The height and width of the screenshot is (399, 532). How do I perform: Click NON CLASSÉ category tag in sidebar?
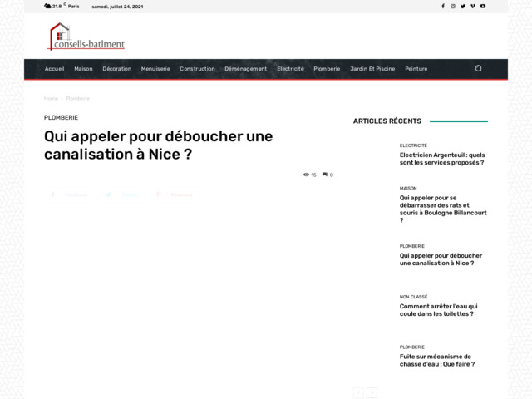(413, 297)
